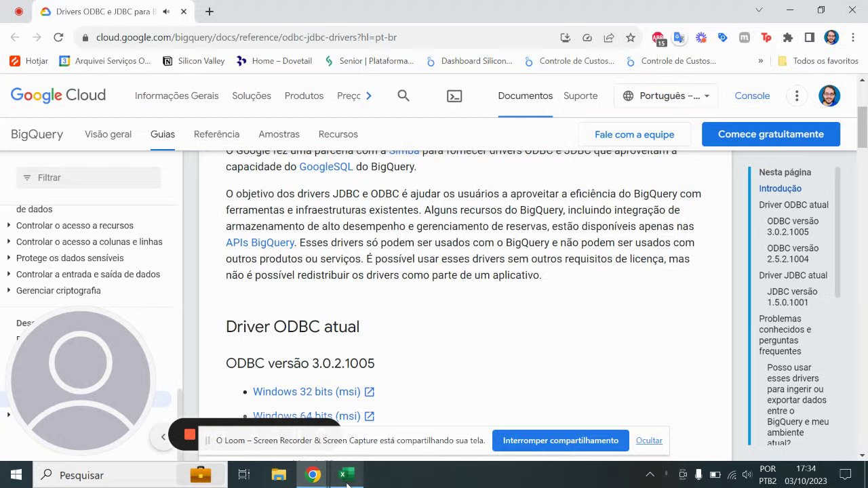Image resolution: width=868 pixels, height=488 pixels.
Task: Follow the GoogleSQL link
Action: (326, 167)
